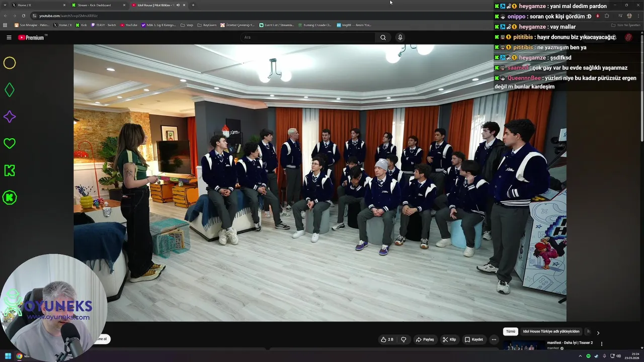Open the Kick bookmark

coord(80,25)
